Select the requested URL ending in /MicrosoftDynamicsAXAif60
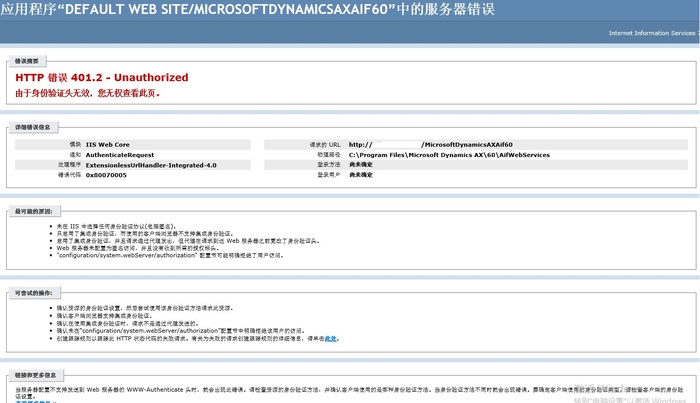The width and height of the screenshot is (700, 403). tap(430, 145)
